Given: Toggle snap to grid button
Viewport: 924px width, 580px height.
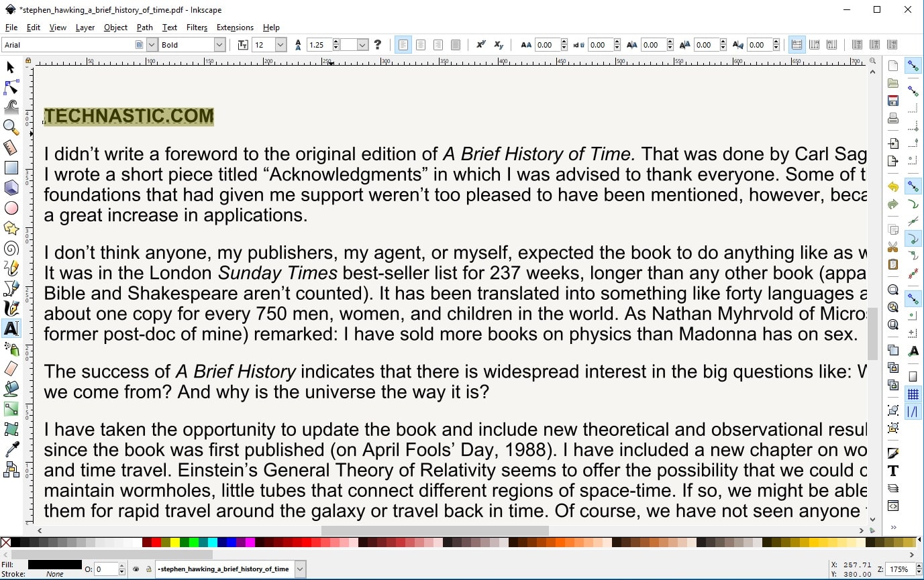Looking at the screenshot, I should [913, 395].
